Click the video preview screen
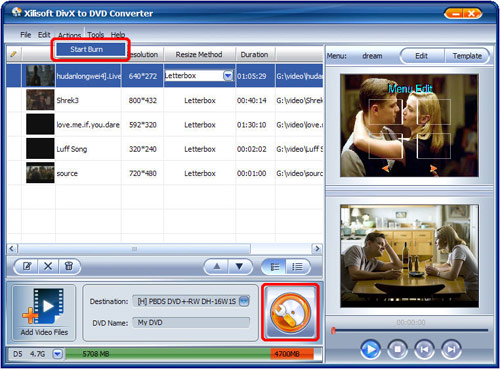Viewport: 500px width, 369px height. pos(409,256)
